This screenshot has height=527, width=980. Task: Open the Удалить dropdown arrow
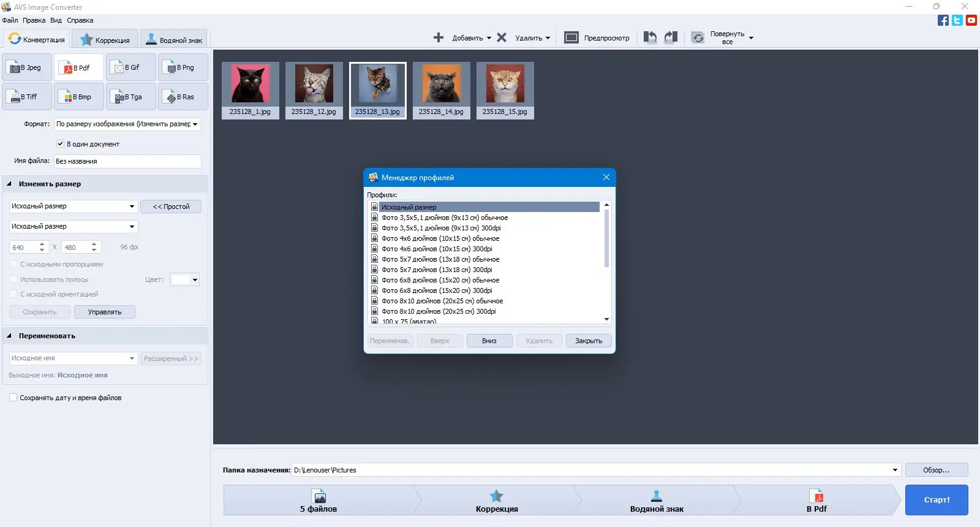click(548, 38)
